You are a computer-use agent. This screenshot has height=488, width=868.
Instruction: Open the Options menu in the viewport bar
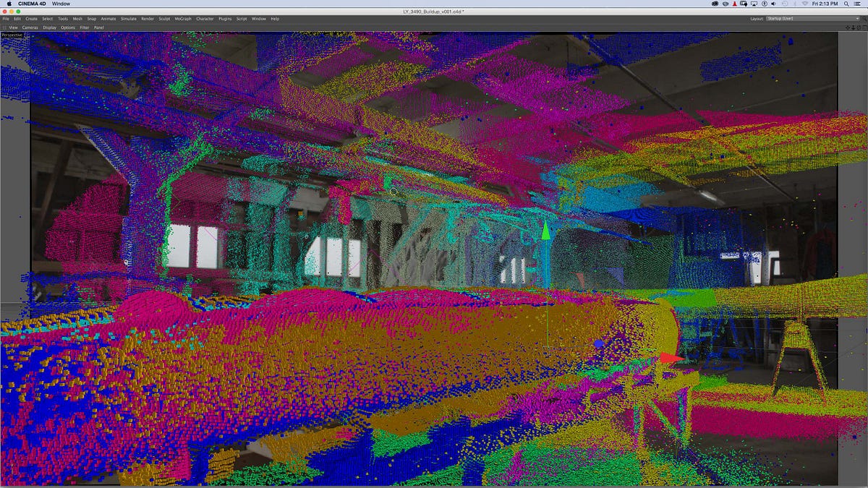pos(68,27)
